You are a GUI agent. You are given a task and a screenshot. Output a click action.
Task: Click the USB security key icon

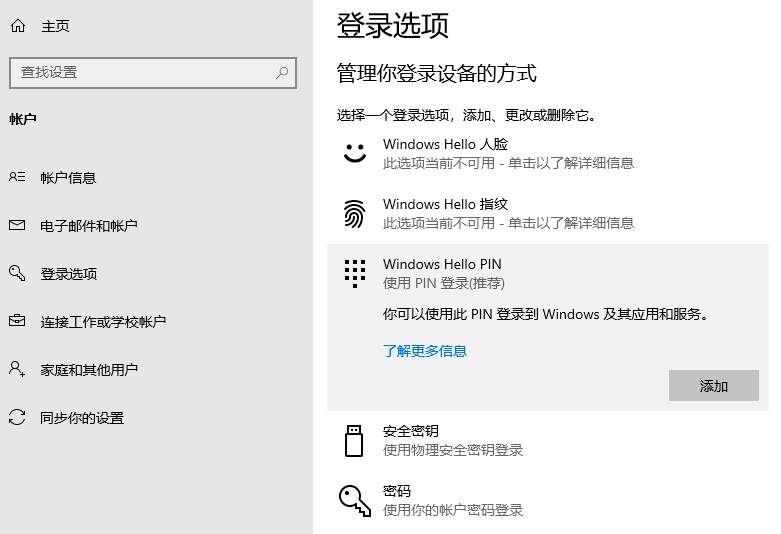354,441
